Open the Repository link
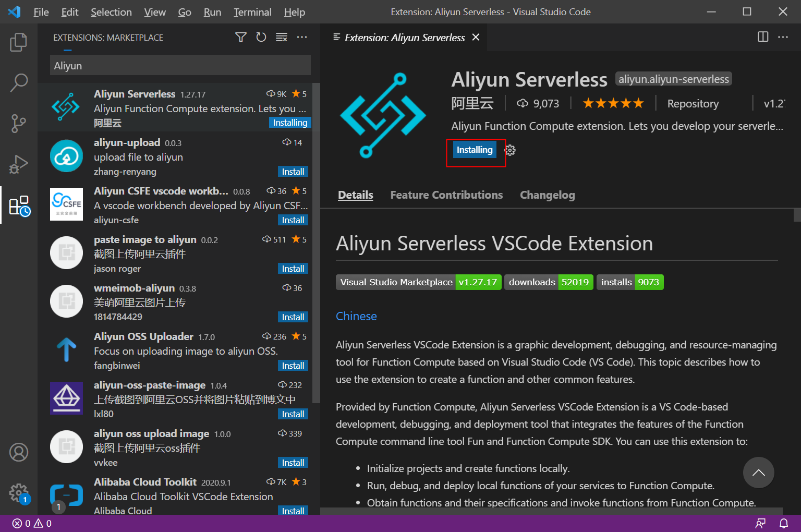Screen dimensions: 801x532 (x=693, y=104)
